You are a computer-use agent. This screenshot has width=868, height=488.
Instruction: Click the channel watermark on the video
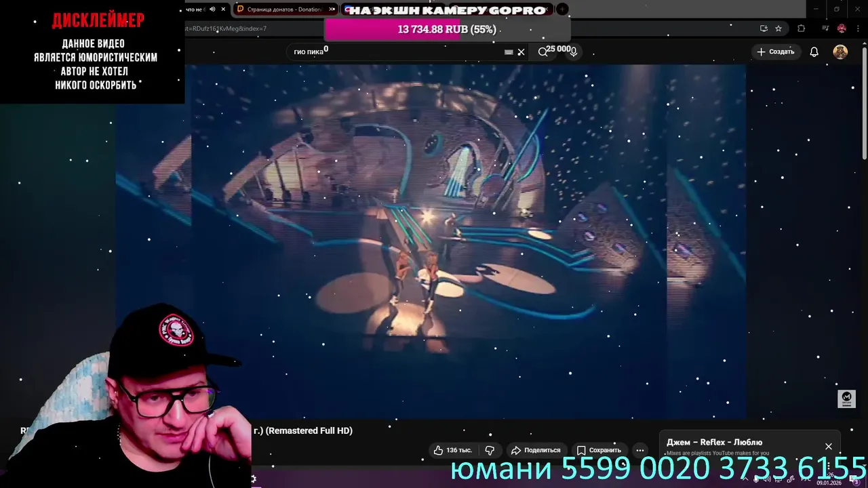click(846, 399)
